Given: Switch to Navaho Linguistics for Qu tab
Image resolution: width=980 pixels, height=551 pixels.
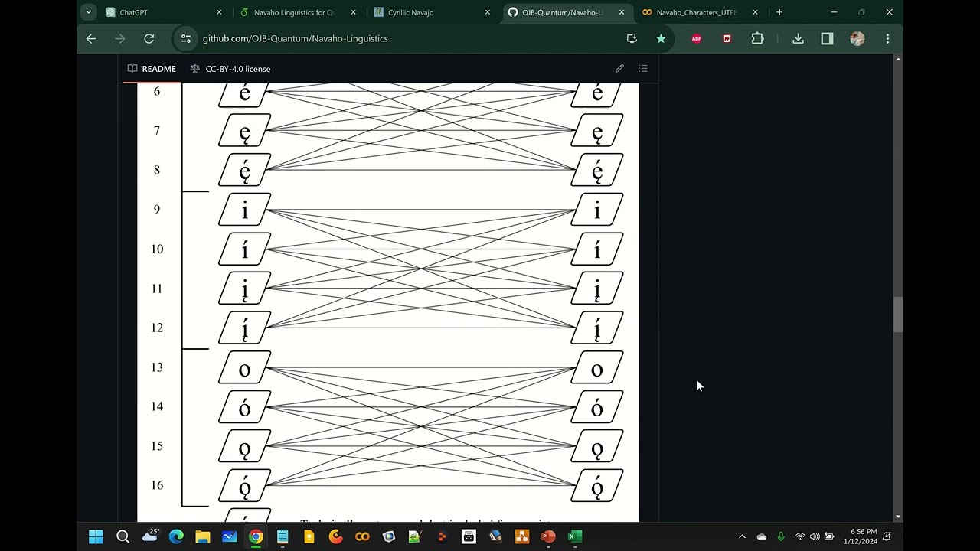Looking at the screenshot, I should point(298,12).
